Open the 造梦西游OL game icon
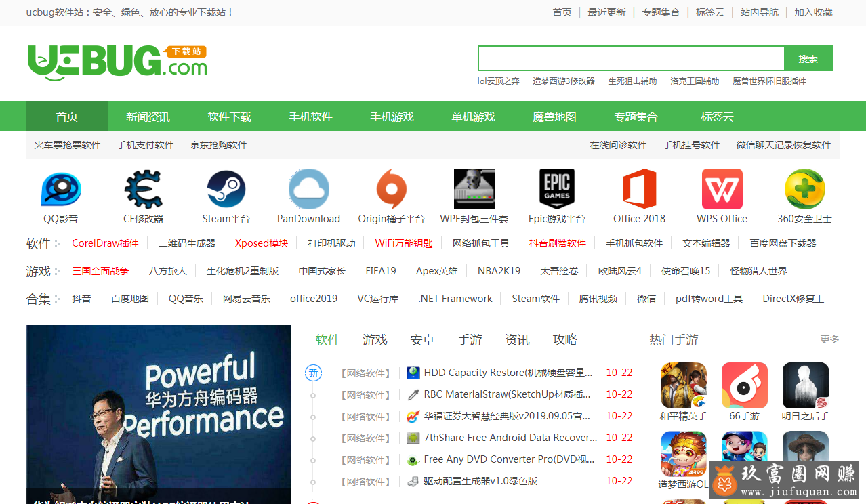866x504 pixels. coord(684,455)
